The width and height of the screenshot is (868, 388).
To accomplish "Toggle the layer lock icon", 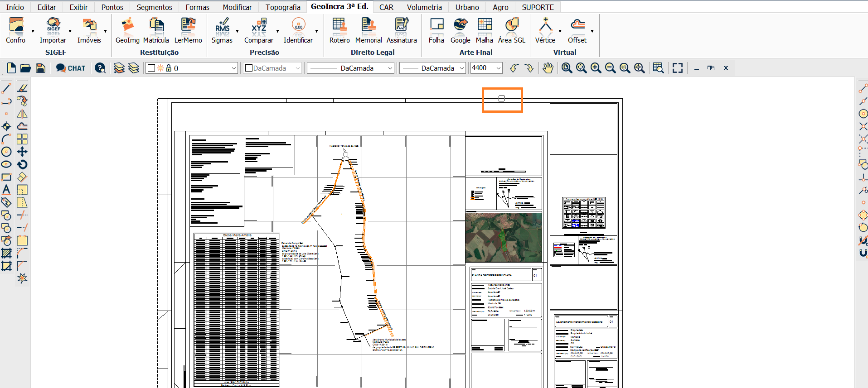I will [x=169, y=68].
